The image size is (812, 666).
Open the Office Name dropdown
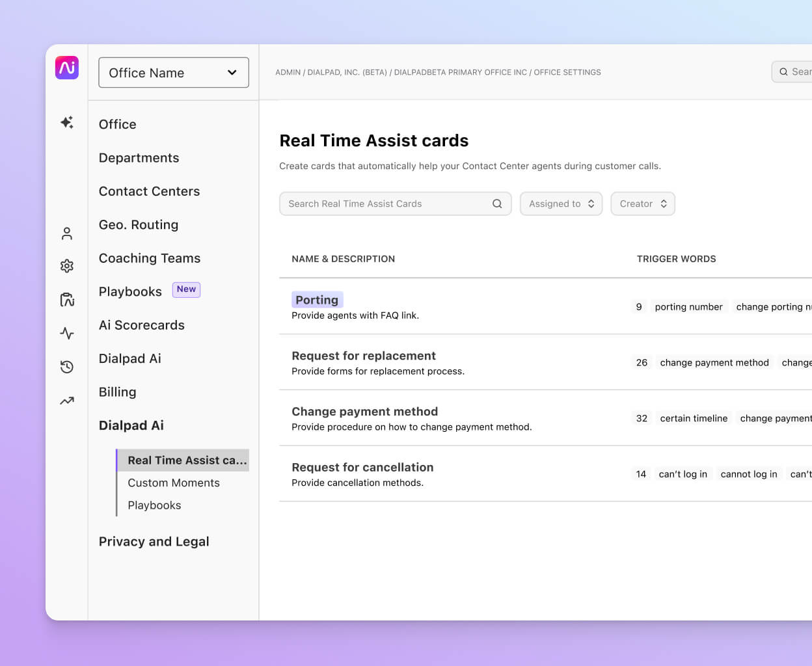(173, 73)
